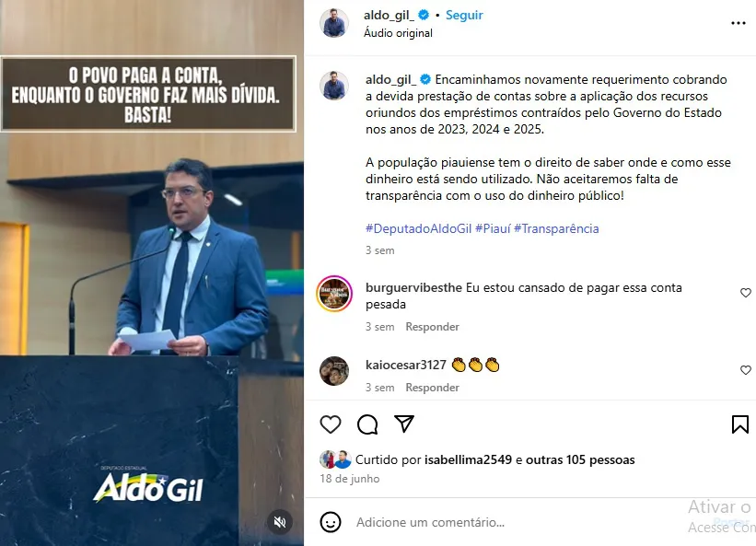
Task: Like kaiocesar3127's comment
Action: click(745, 369)
